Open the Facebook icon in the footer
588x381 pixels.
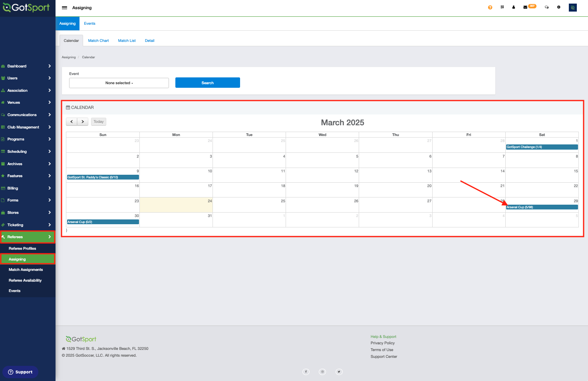click(x=306, y=372)
